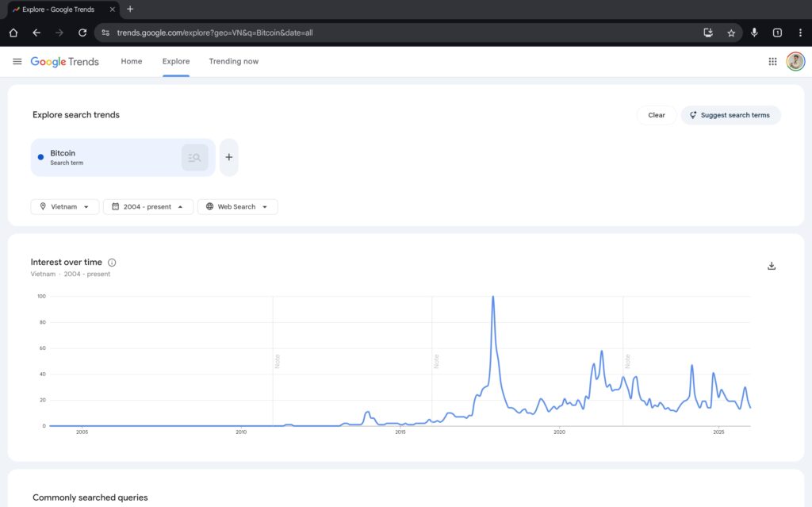This screenshot has width=812, height=507.
Task: Click the browser home icon
Action: click(13, 33)
